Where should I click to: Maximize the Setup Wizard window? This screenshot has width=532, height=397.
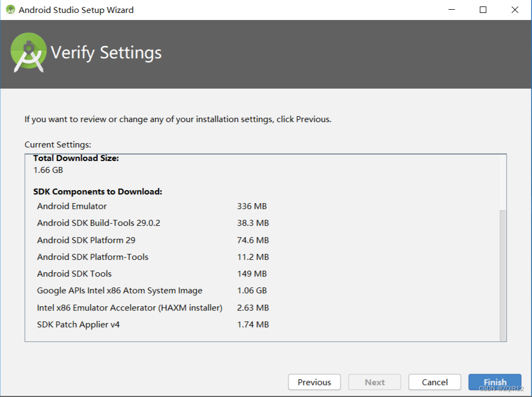[x=483, y=10]
